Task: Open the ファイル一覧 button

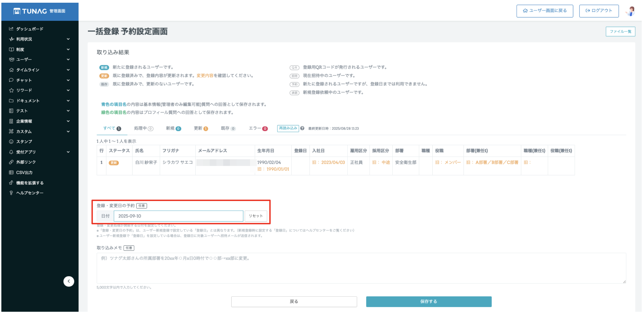Action: click(x=620, y=31)
